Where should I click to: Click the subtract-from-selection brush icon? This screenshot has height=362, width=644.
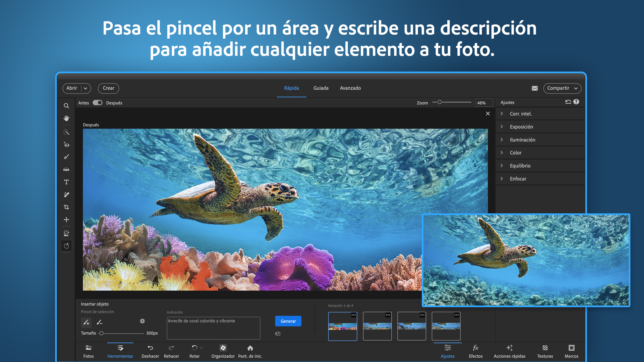[x=99, y=322]
